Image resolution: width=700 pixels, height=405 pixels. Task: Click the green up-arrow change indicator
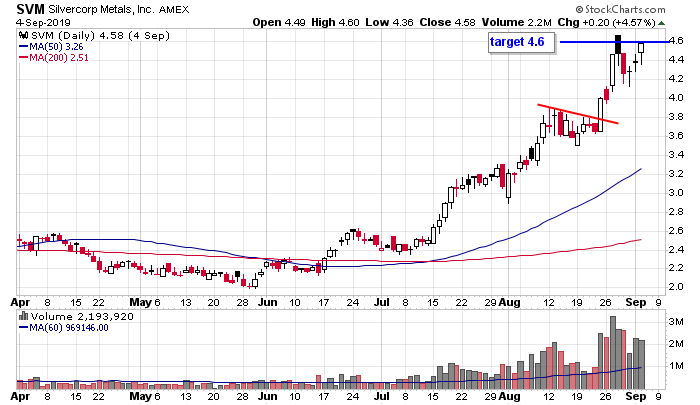(x=661, y=23)
